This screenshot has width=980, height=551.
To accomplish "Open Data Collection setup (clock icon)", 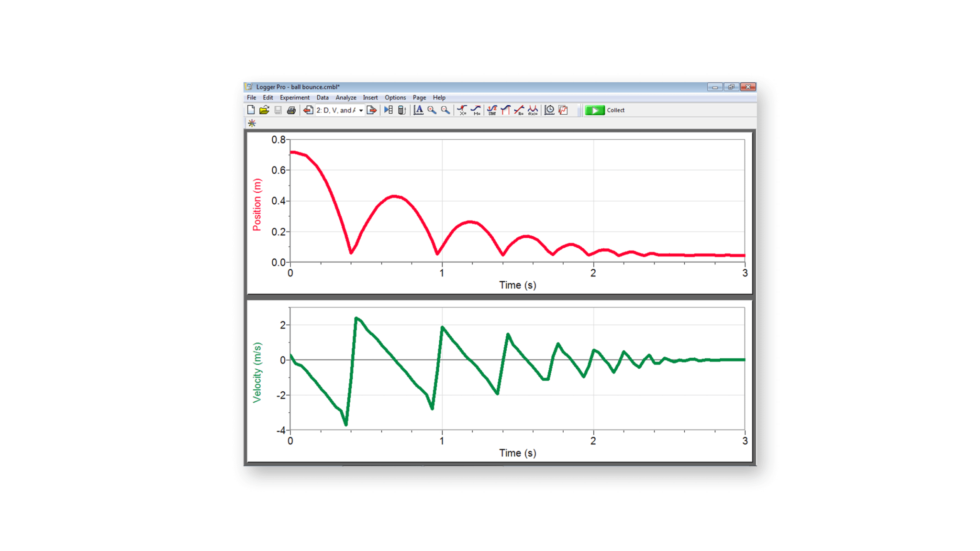I will 550,111.
